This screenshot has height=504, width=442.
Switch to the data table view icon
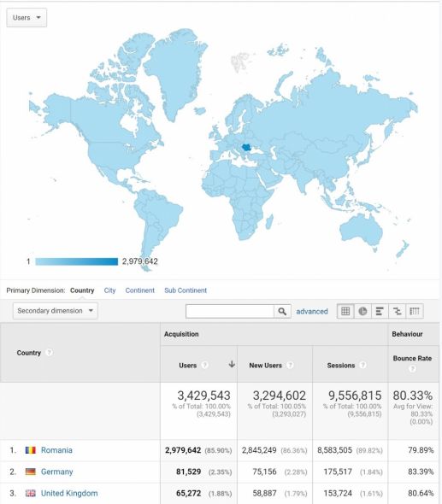[x=345, y=311]
